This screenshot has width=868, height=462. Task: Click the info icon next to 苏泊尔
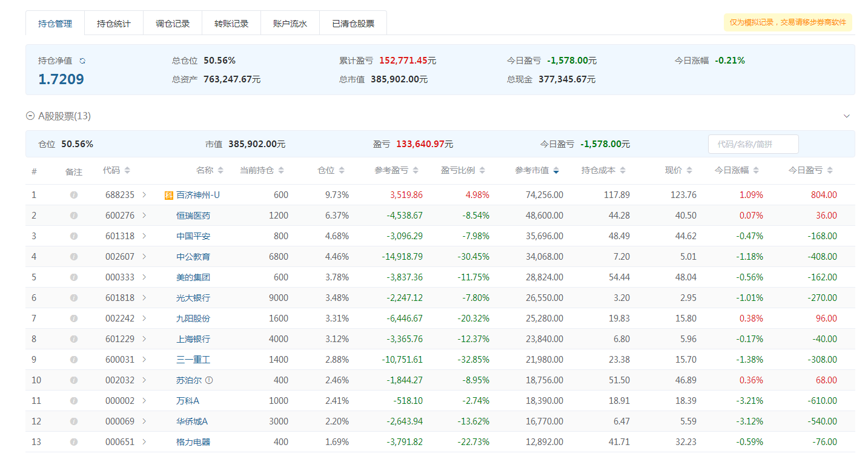pos(209,380)
